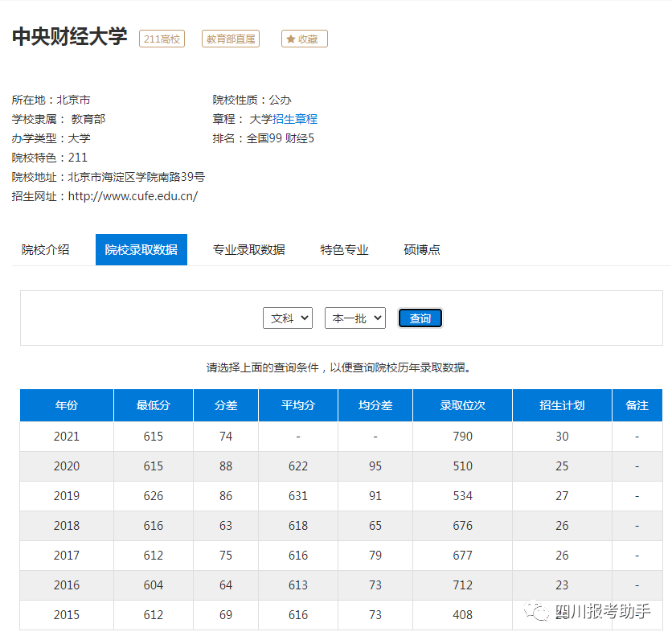Expand the 本一批 batch dropdown
672x640 pixels.
click(355, 318)
